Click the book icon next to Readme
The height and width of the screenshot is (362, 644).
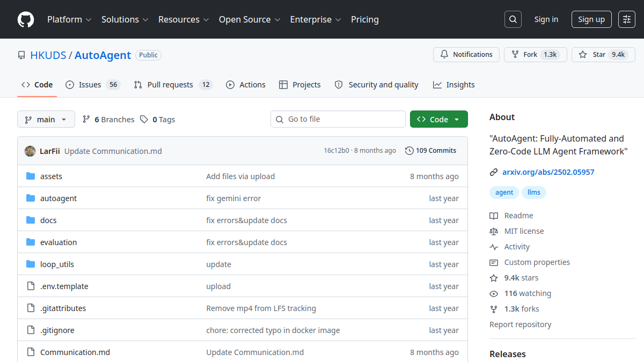pos(494,216)
